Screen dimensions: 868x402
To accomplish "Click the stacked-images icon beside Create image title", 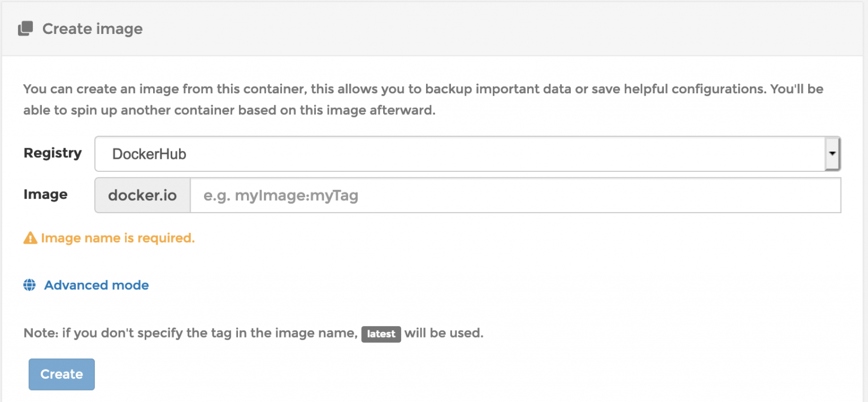I will 25,28.
